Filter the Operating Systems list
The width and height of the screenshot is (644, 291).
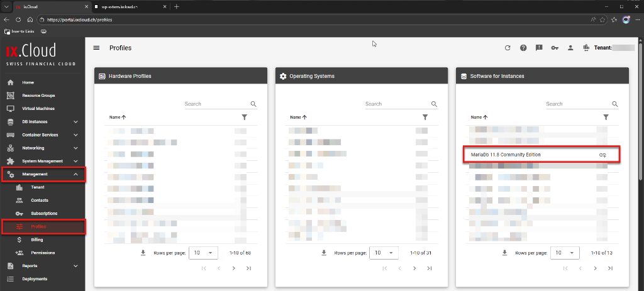click(x=425, y=118)
